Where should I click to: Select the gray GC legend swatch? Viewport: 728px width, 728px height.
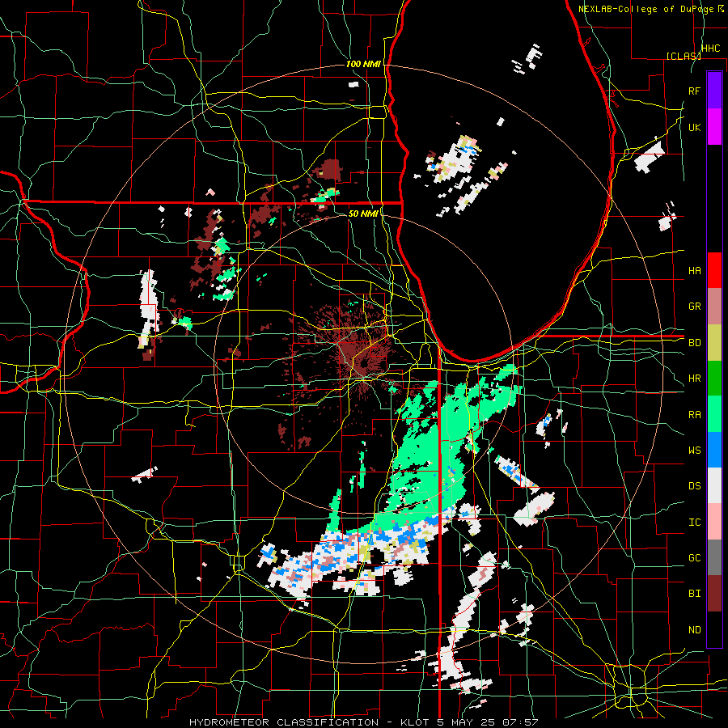click(x=714, y=557)
